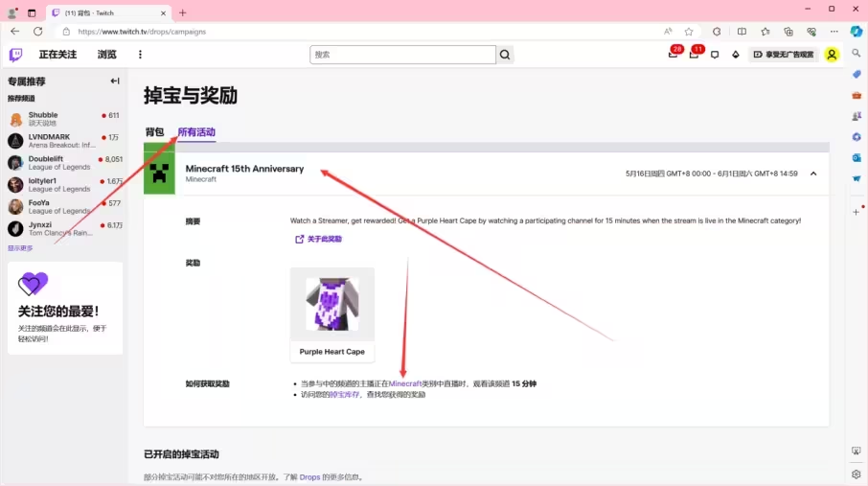Open Doublelift's recommended channel

pyautogui.click(x=65, y=163)
